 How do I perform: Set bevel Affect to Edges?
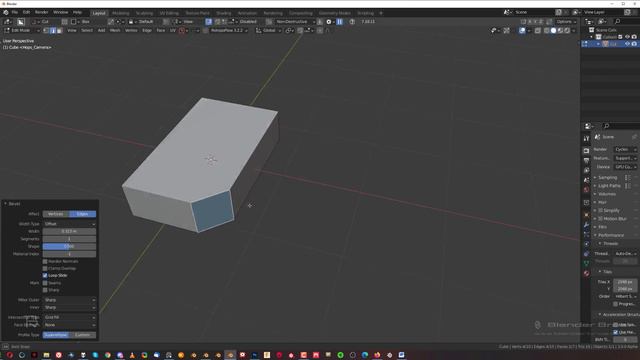(83, 214)
